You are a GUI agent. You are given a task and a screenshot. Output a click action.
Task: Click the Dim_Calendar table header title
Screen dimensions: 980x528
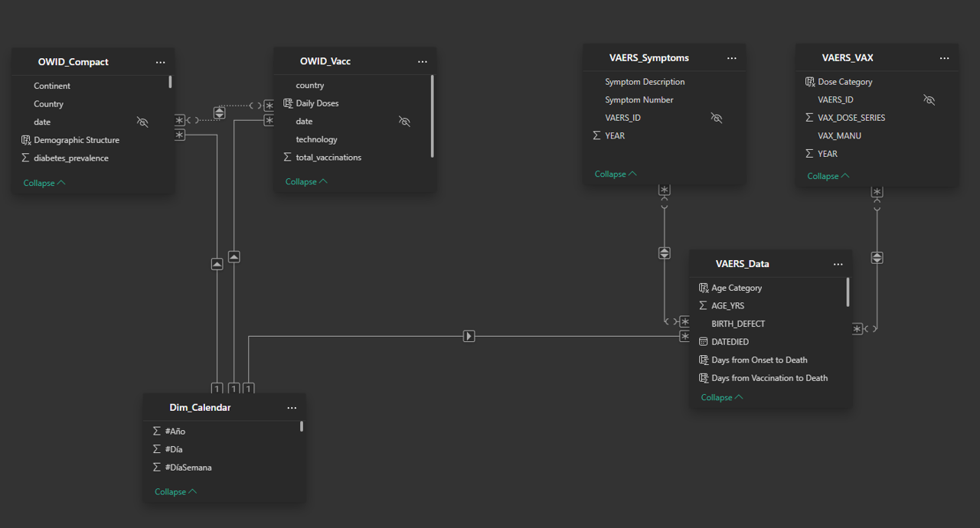pos(200,408)
